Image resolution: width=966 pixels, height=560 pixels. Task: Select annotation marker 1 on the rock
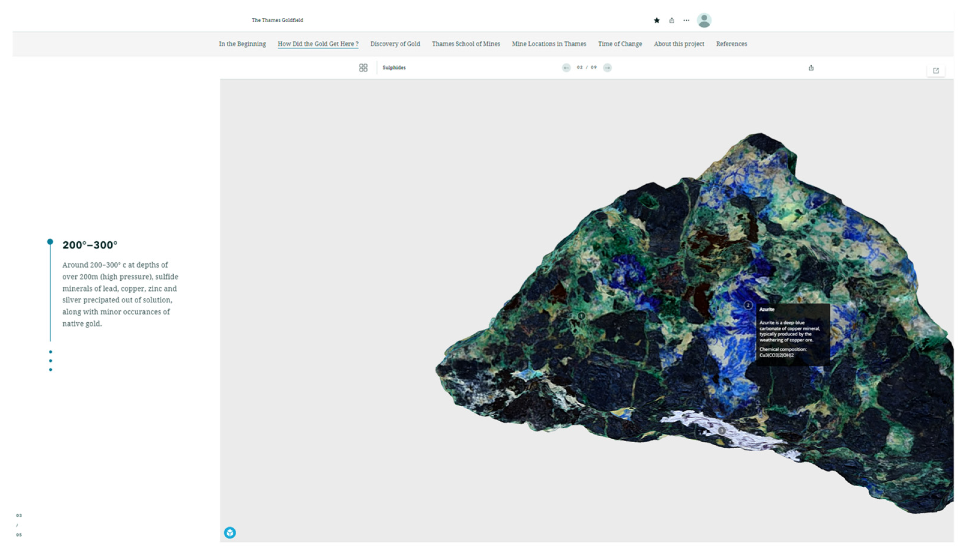[581, 316]
